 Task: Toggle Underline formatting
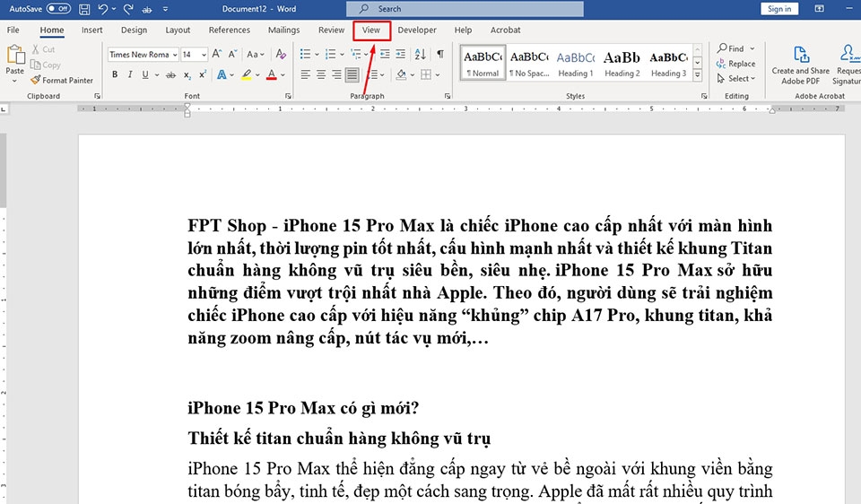coord(145,74)
